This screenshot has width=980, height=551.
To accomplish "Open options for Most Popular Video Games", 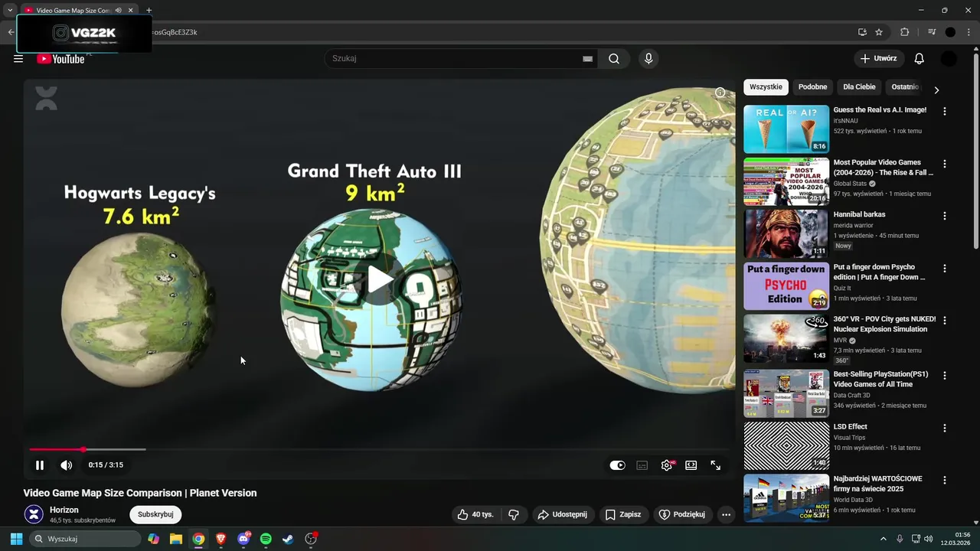I will pos(945,164).
